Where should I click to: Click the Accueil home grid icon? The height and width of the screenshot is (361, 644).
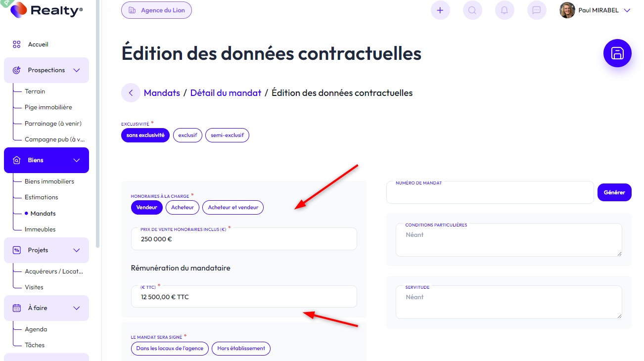[17, 45]
